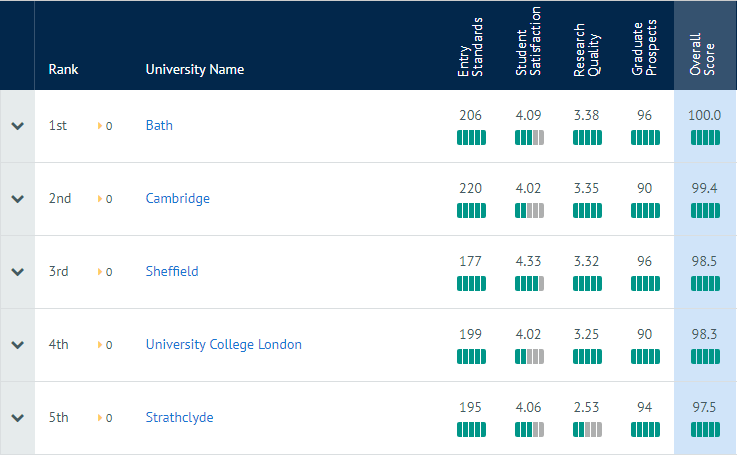Expand the University College London row
This screenshot has width=737, height=455.
coord(17,345)
